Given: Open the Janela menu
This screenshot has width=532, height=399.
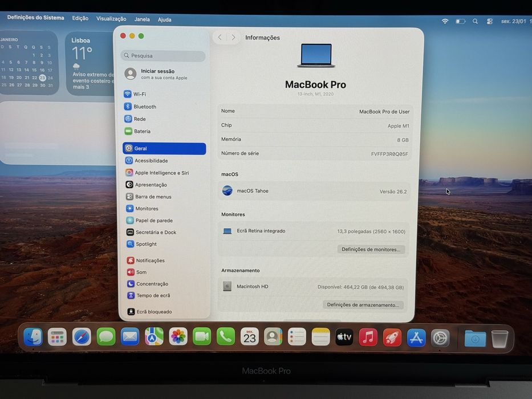Looking at the screenshot, I should [x=142, y=19].
